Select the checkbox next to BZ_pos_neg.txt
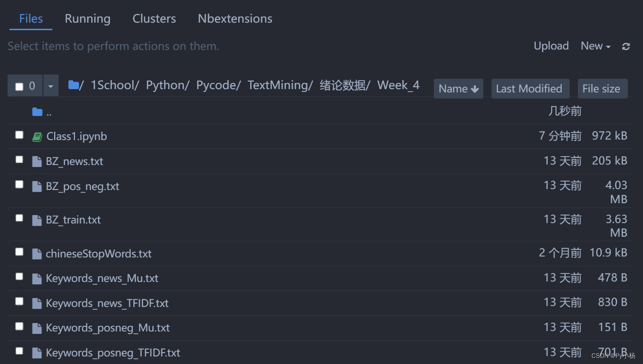Screen dimensions: 643x364 [19, 184]
